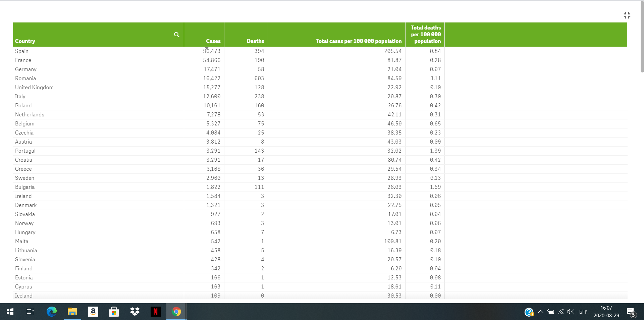Show hidden system tray icons chevron

pos(541,312)
